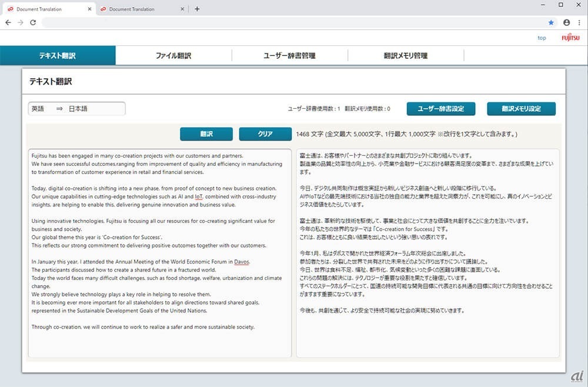Image resolution: width=588 pixels, height=387 pixels.
Task: Go to the 翻訳メモリ管理 tab
Action: tap(406, 56)
